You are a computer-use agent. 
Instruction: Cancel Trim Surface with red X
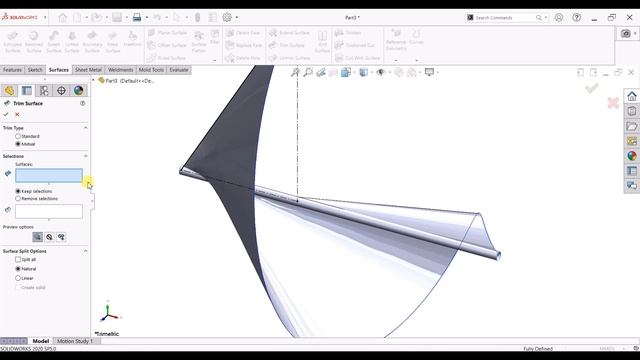(17, 114)
